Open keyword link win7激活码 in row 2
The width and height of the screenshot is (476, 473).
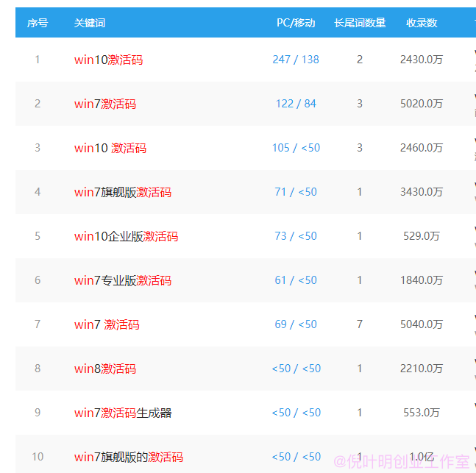tap(105, 104)
